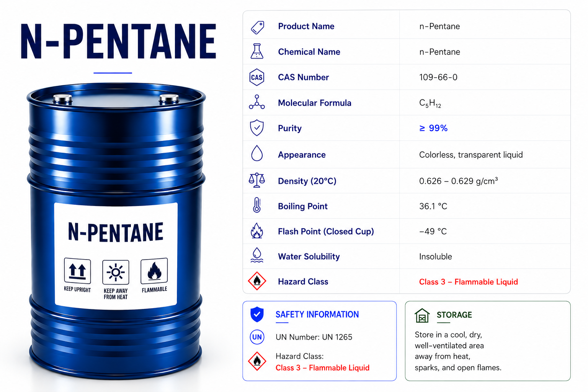The image size is (588, 392).
Task: Select "Colorless, transparent liquid"
Action: (x=471, y=155)
